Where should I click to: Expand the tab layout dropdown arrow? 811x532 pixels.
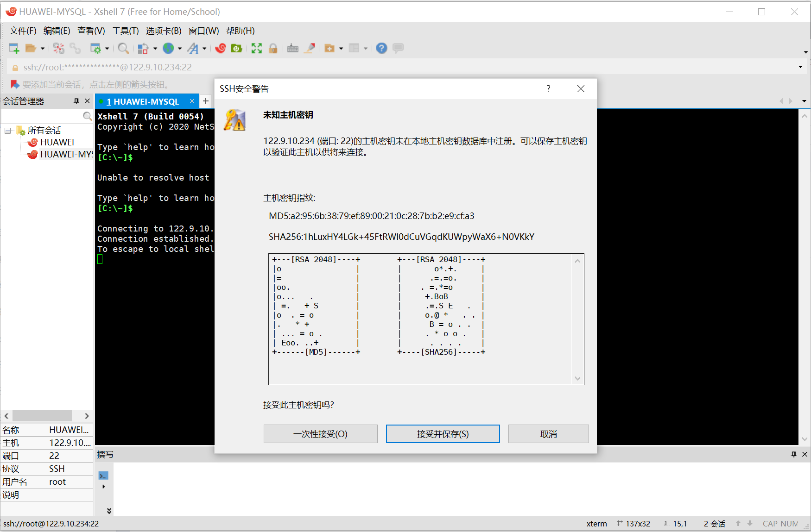[366, 49]
